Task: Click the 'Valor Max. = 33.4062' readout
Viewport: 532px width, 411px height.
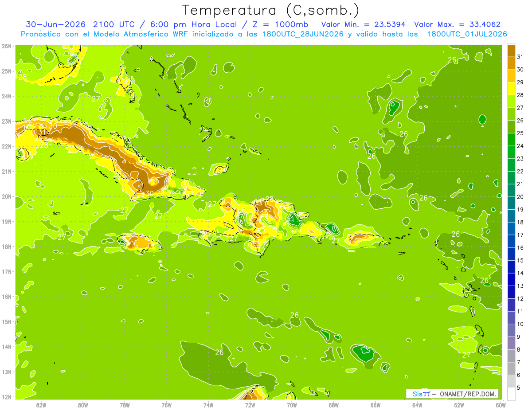Action: click(457, 24)
